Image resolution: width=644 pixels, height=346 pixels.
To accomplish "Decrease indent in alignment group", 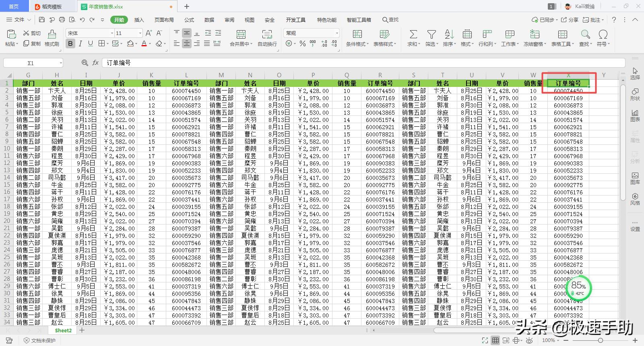I will [x=208, y=33].
